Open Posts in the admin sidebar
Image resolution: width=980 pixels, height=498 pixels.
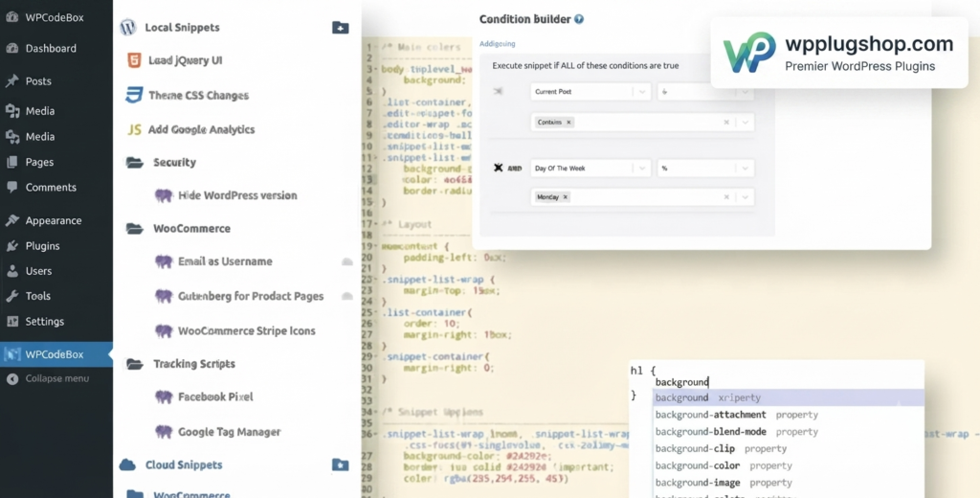[38, 80]
